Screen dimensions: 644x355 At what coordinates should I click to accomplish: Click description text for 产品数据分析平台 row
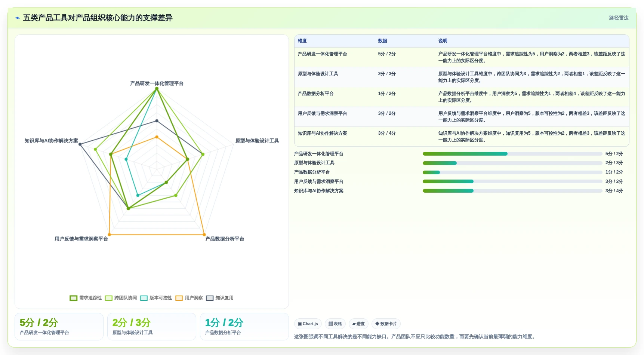531,97
